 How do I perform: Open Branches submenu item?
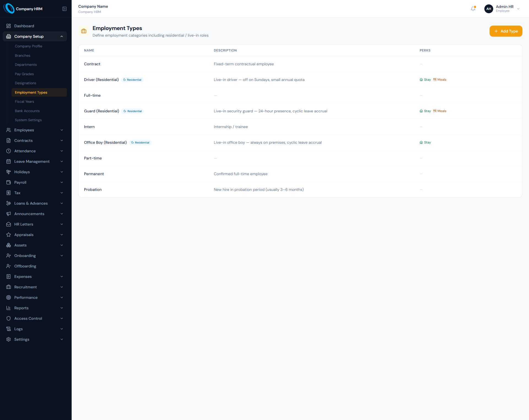click(x=39, y=55)
